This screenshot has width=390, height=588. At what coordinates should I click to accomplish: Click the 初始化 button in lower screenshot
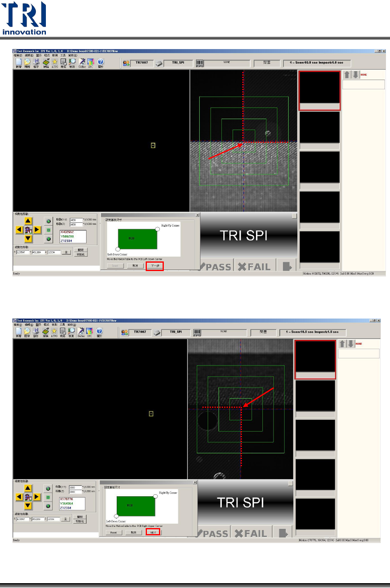(x=80, y=521)
